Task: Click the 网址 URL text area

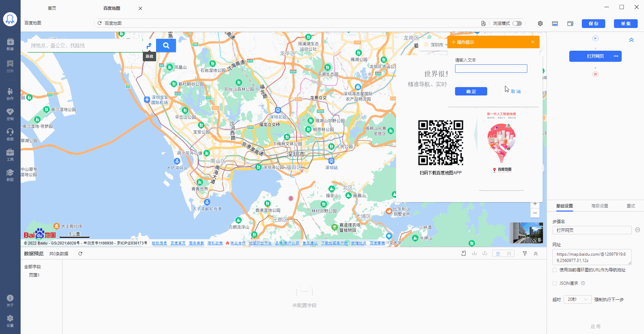Action: tap(592, 257)
